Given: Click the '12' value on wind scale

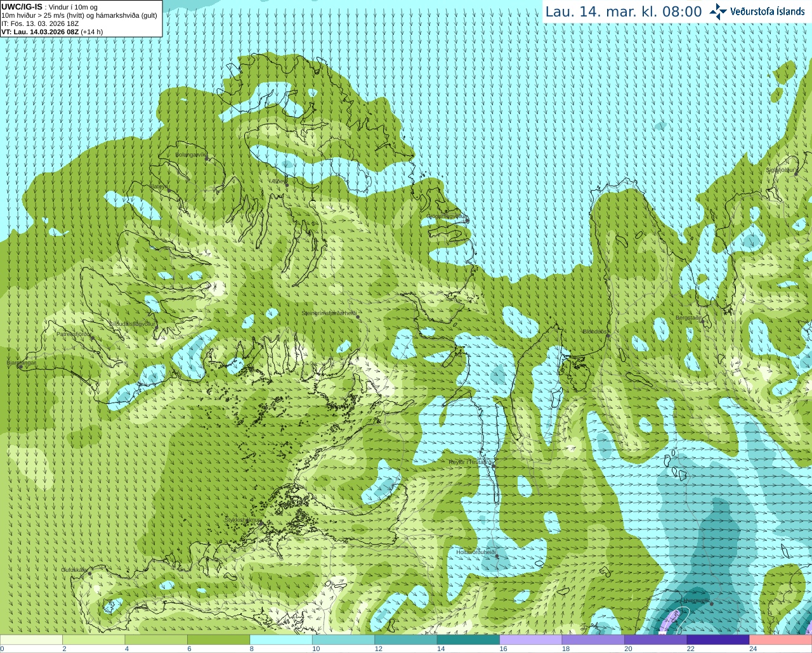Looking at the screenshot, I should [378, 649].
